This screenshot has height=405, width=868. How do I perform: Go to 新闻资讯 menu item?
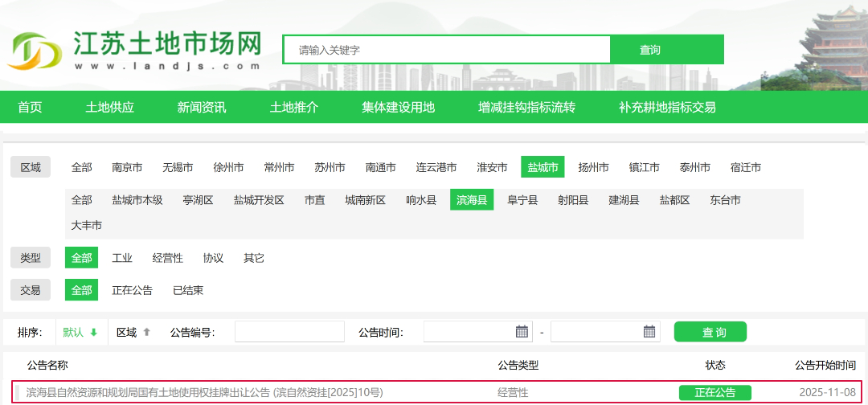click(202, 107)
